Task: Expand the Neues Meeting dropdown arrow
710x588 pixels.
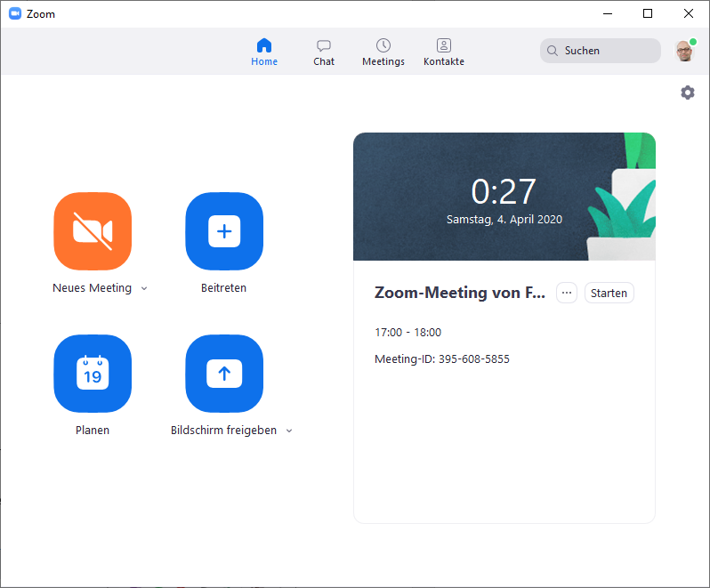Action: coord(144,288)
